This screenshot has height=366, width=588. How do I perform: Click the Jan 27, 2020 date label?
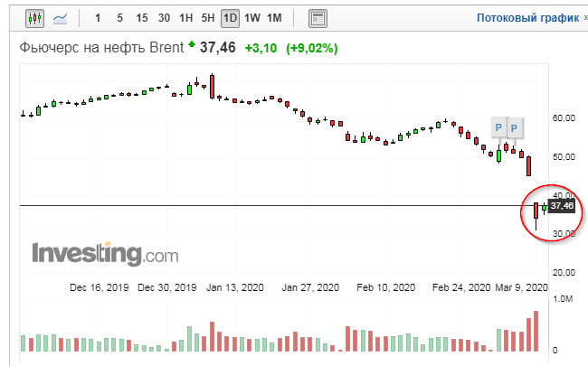coord(310,287)
